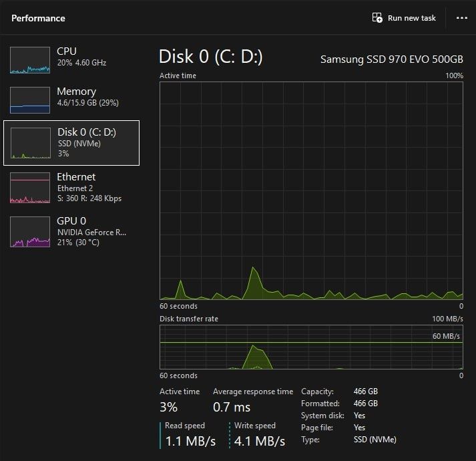Click the 21% (30 °C) GPU stat
The image size is (476, 461).
(78, 243)
